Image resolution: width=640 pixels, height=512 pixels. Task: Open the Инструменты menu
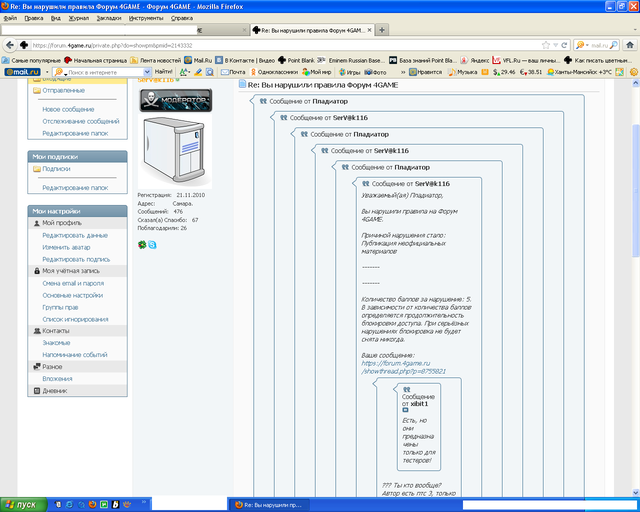pos(146,18)
